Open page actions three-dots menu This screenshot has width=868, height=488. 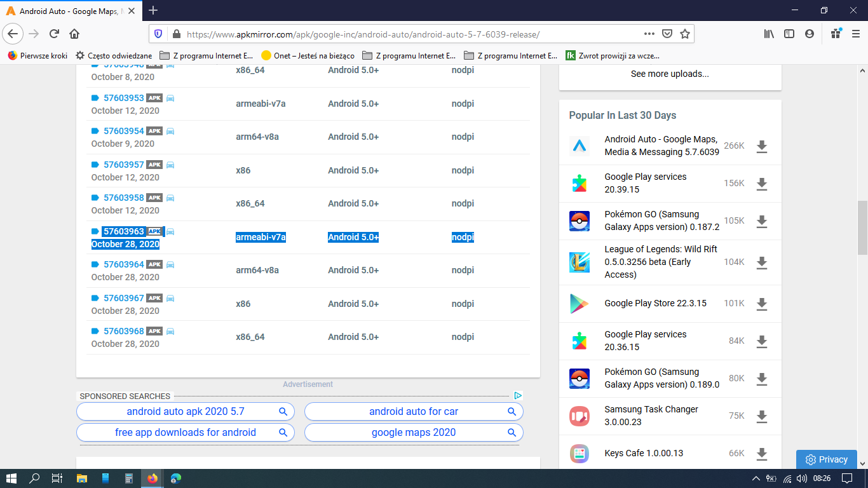(649, 34)
